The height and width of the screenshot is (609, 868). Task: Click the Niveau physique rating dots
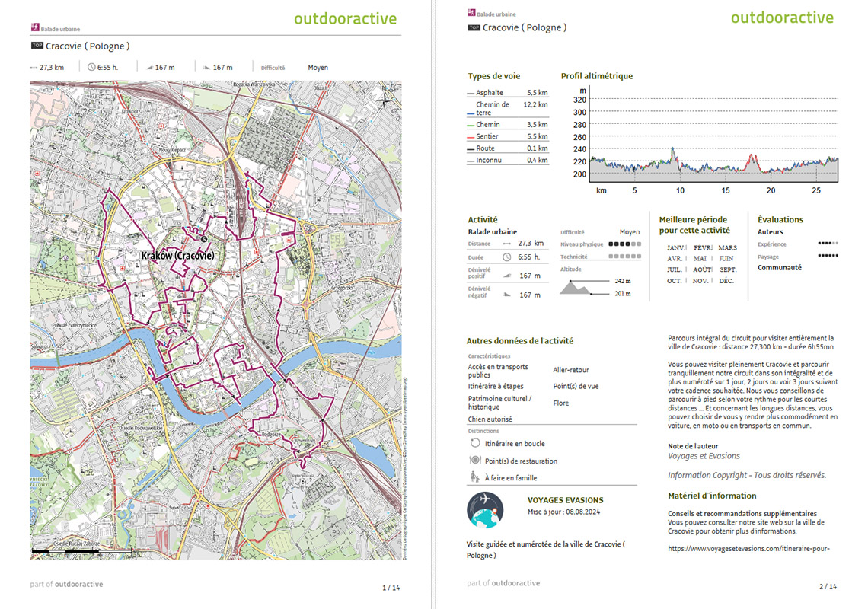625,244
